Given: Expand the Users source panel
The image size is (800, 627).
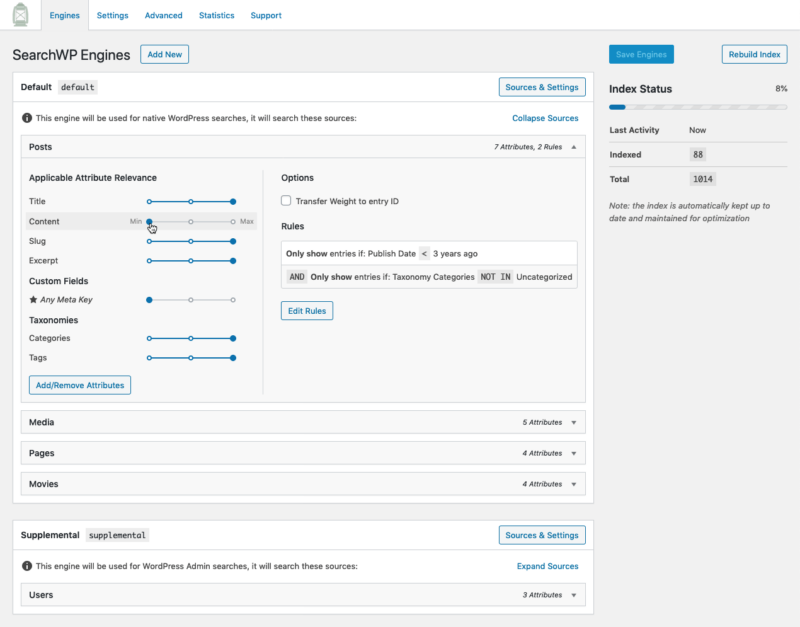Looking at the screenshot, I should pos(303,595).
